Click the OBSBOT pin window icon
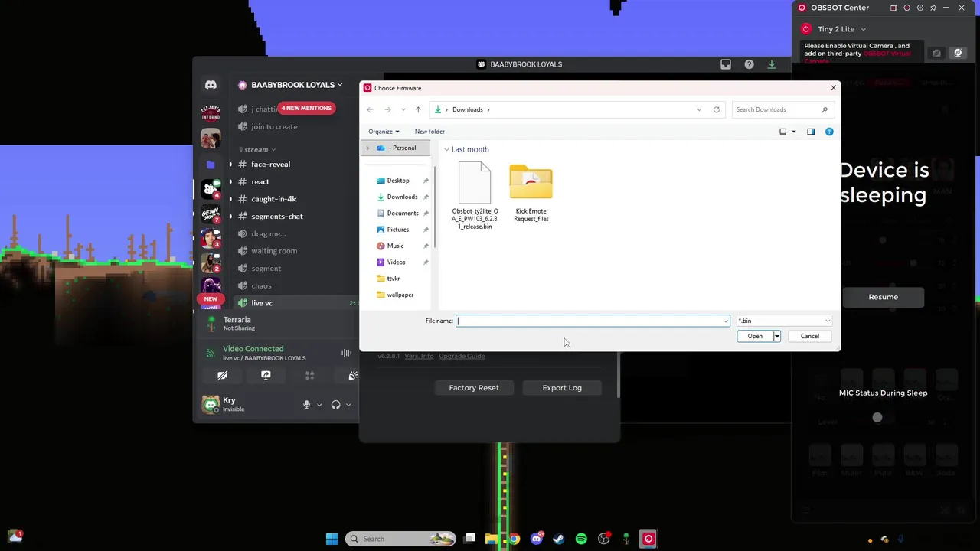Screen dimensions: 980x551 coord(933,8)
